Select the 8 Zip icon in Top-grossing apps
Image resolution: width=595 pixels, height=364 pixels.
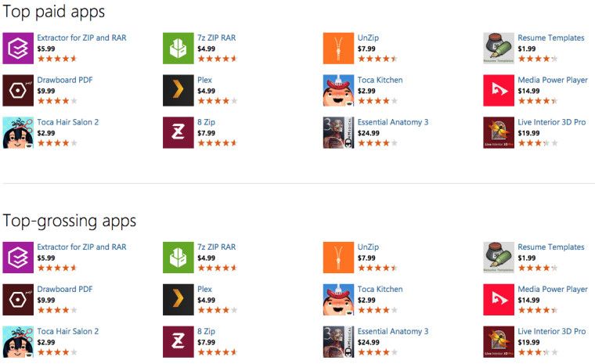[x=178, y=342]
